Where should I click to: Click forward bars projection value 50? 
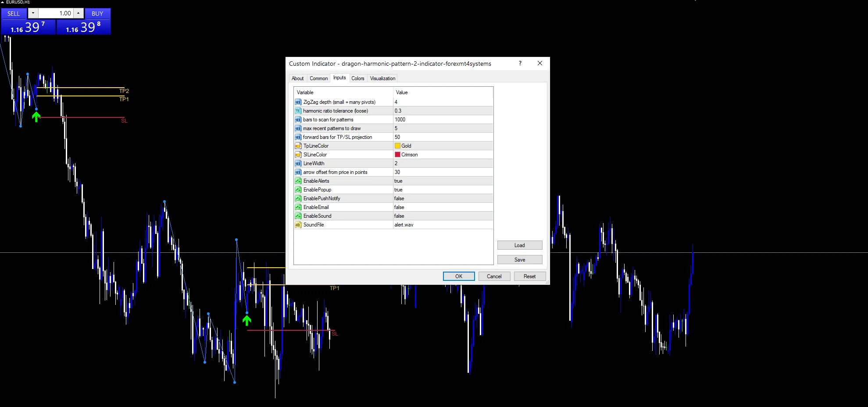coord(443,137)
